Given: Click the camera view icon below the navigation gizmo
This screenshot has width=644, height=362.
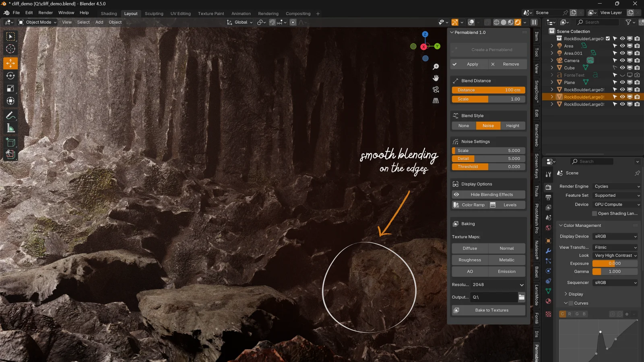Looking at the screenshot, I should pos(436,89).
